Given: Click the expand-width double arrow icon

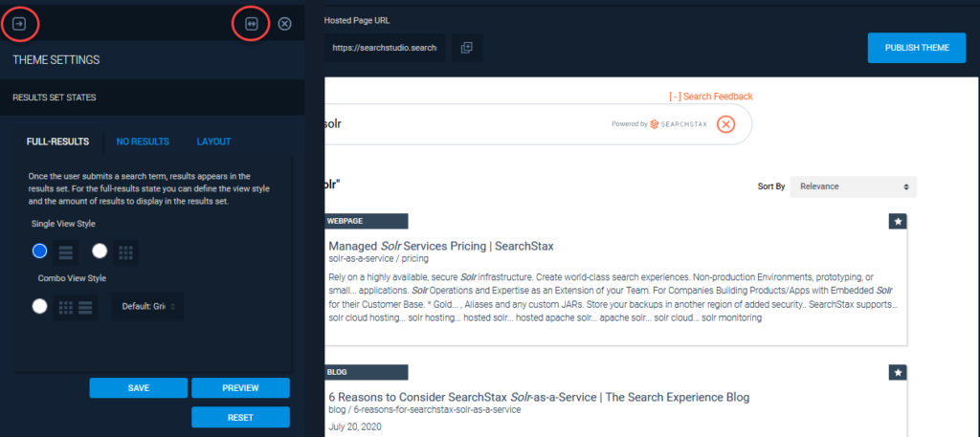Looking at the screenshot, I should pyautogui.click(x=252, y=24).
